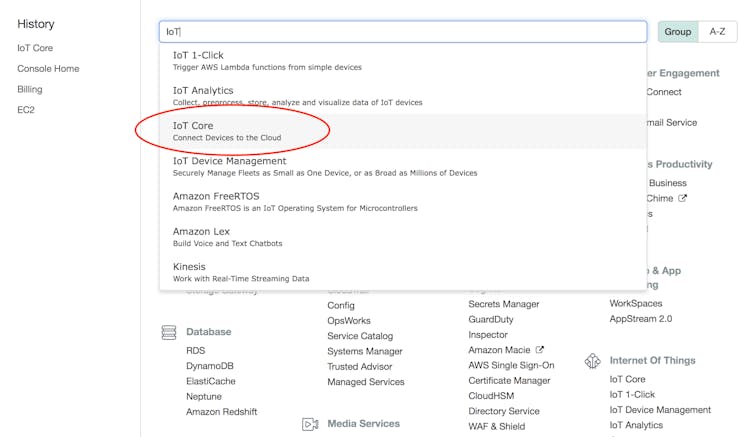The height and width of the screenshot is (437, 740).
Task: Click the History heading in sidebar
Action: (36, 24)
